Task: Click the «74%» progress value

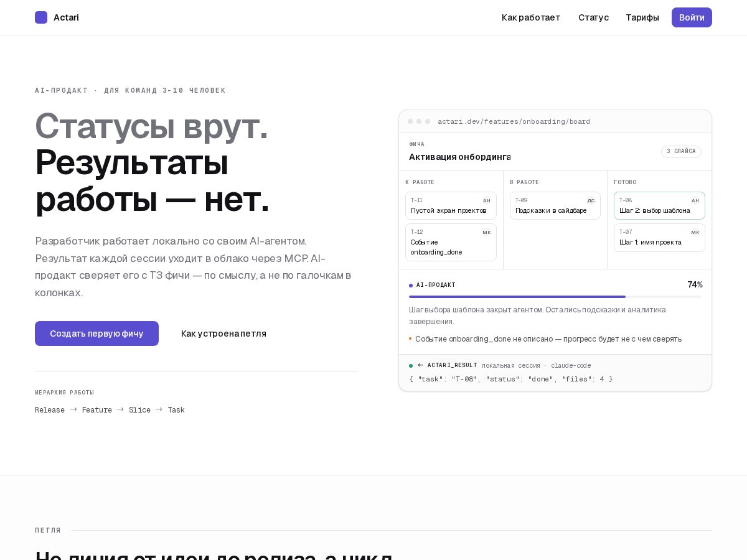Action: [695, 285]
